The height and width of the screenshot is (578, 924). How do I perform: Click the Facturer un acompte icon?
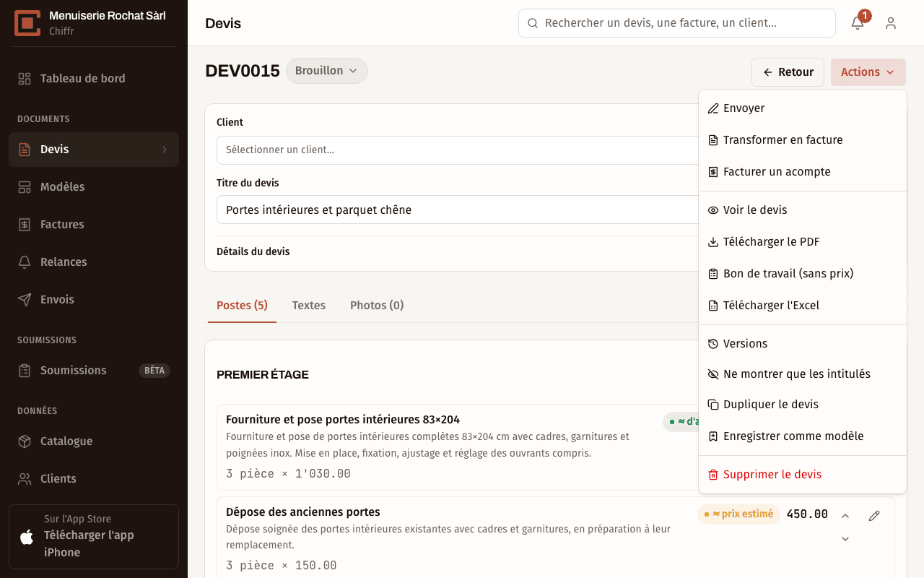[713, 172]
